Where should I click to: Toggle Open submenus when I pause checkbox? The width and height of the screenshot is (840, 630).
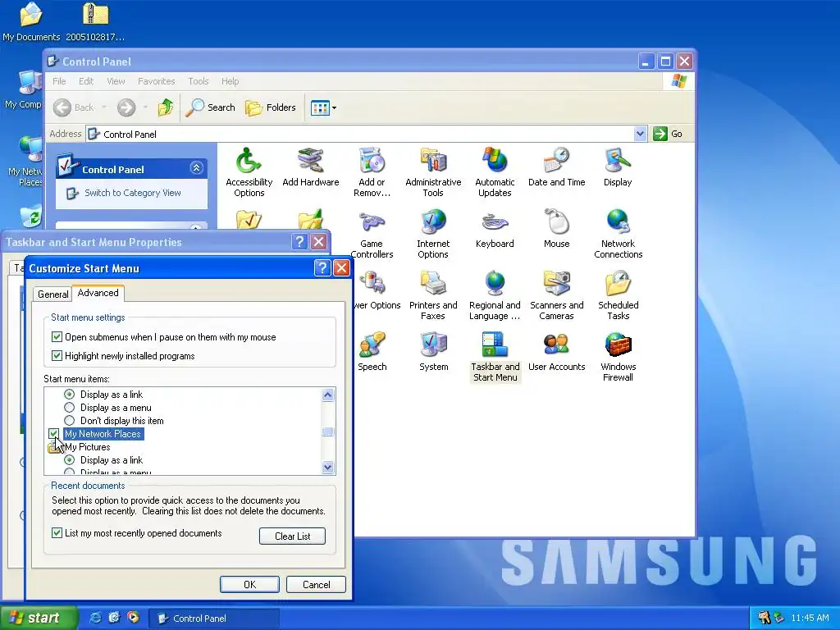[x=57, y=337]
